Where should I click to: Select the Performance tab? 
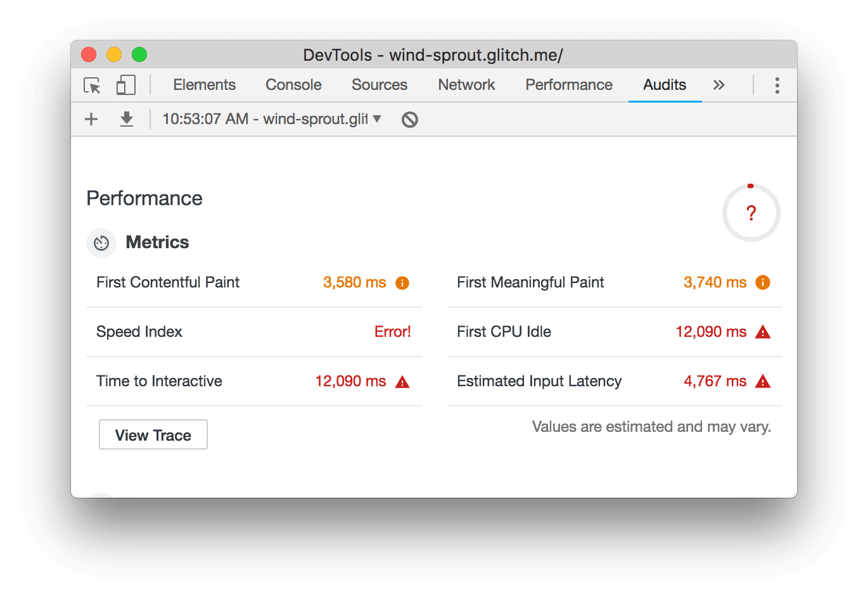click(x=568, y=85)
